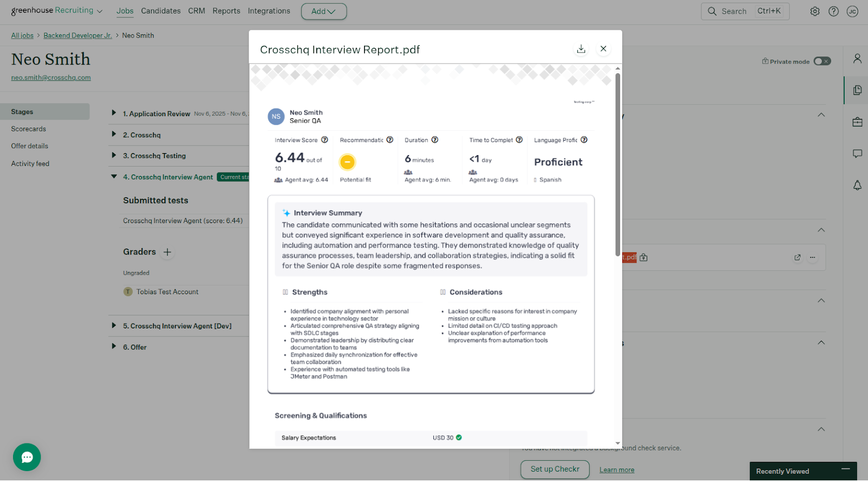This screenshot has width=868, height=482.
Task: Open the briefcase icon in right sidebar
Action: click(x=857, y=122)
